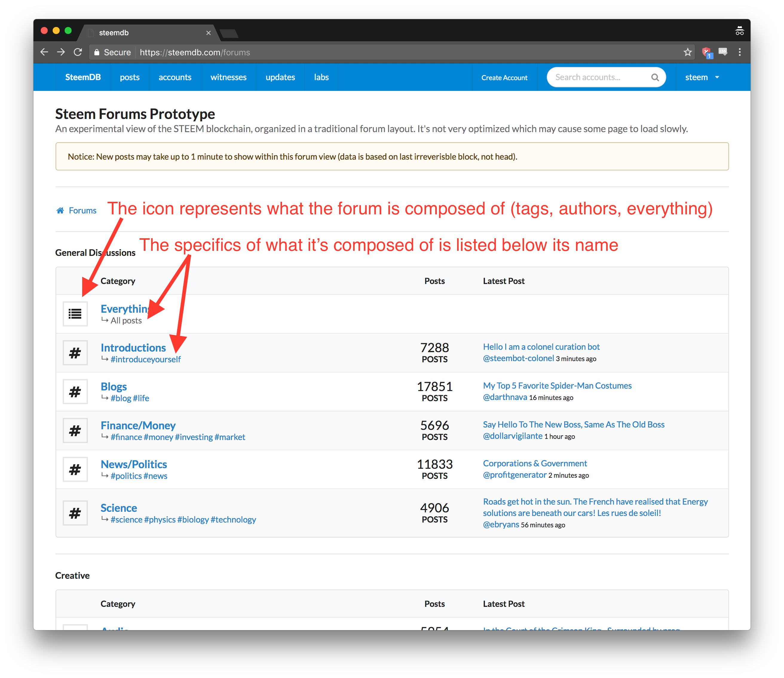Click the list/hamburger icon for Everything
This screenshot has height=678, width=784.
[x=75, y=312]
